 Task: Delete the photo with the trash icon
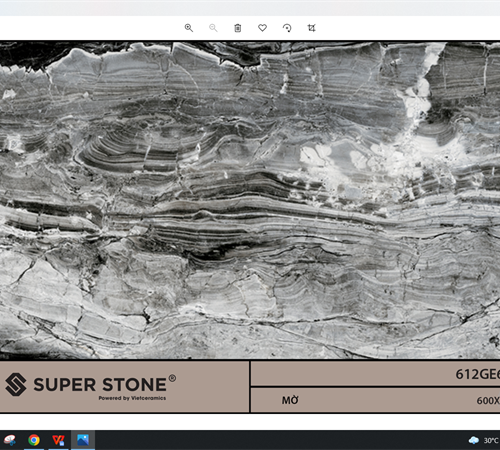coord(238,28)
